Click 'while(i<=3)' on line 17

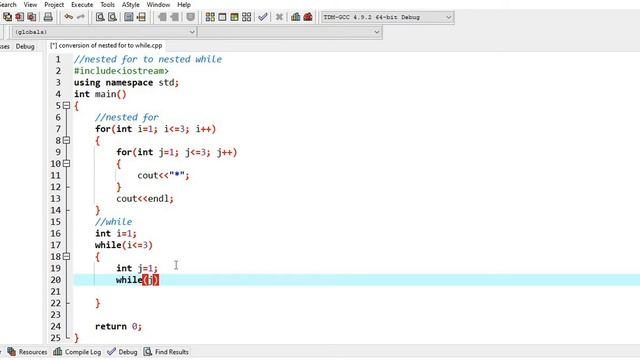[x=124, y=245]
